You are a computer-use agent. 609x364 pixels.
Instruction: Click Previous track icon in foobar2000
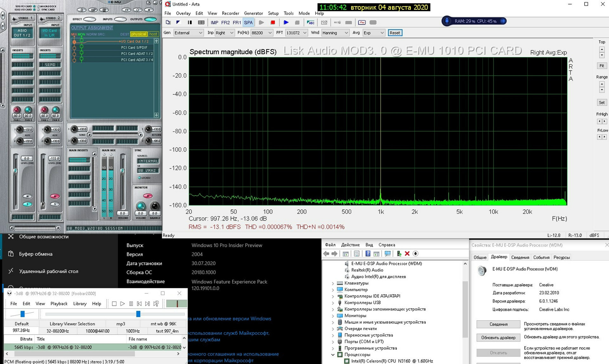tap(139, 304)
